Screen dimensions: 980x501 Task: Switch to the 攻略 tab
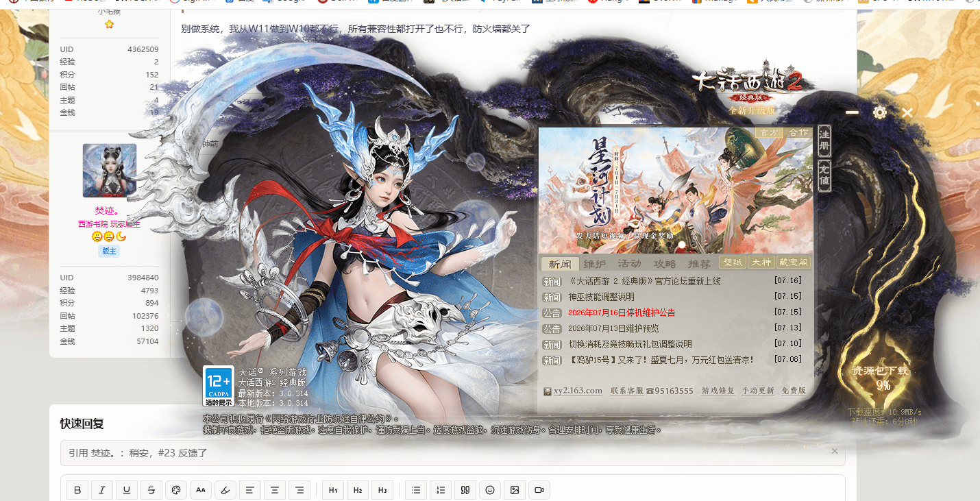tap(664, 264)
